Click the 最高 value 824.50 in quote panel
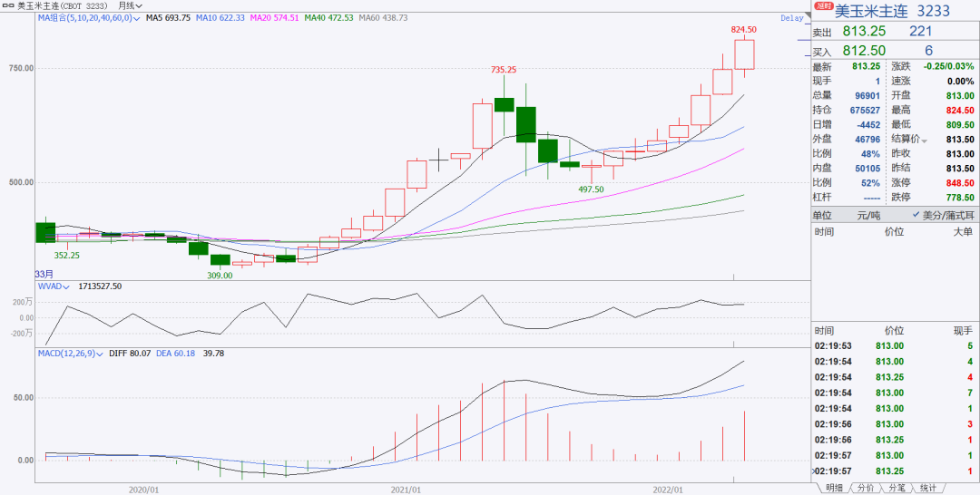The width and height of the screenshot is (980, 495). (961, 110)
